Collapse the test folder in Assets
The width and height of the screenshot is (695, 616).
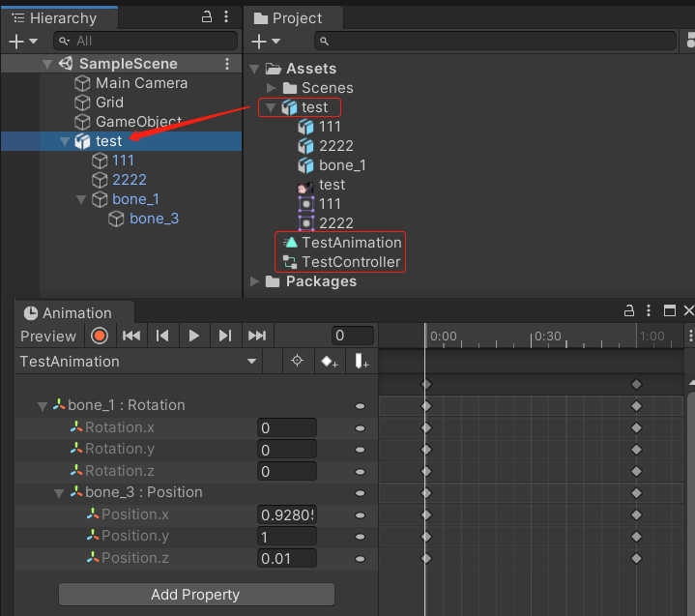pos(272,107)
